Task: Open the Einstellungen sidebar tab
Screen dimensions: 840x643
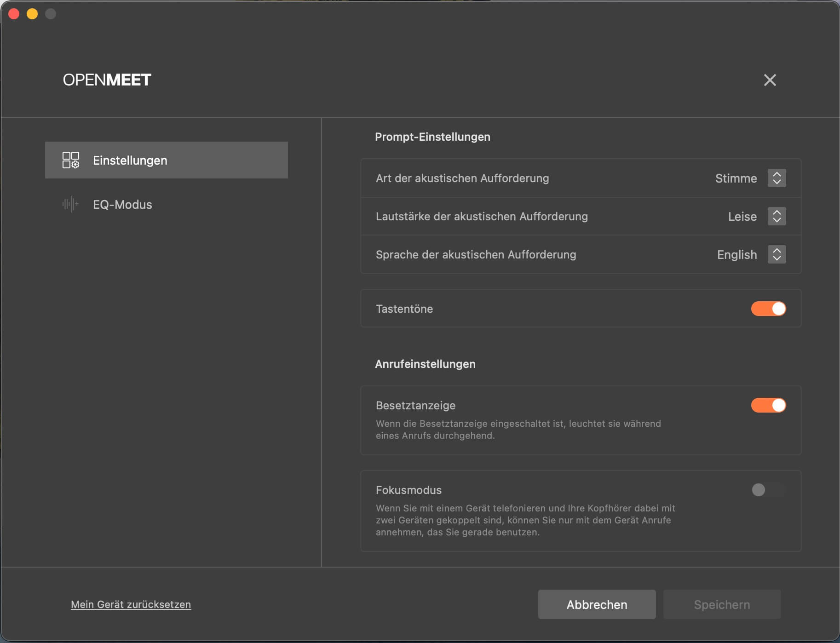Action: (x=167, y=160)
